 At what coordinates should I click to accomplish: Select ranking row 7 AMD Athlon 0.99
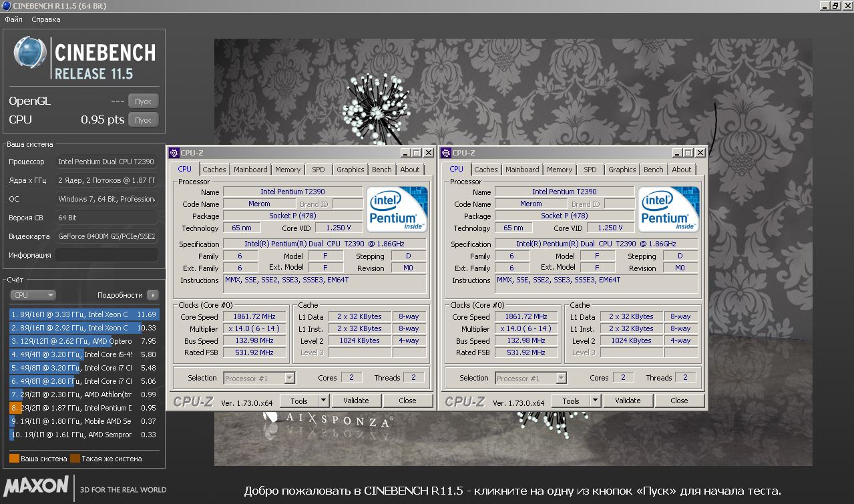pos(83,395)
